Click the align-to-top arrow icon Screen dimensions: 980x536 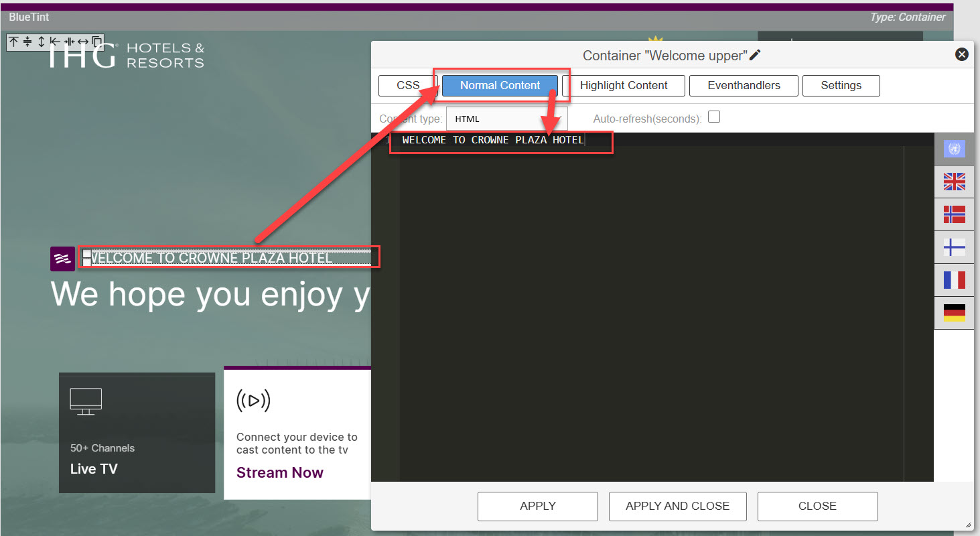[13, 42]
